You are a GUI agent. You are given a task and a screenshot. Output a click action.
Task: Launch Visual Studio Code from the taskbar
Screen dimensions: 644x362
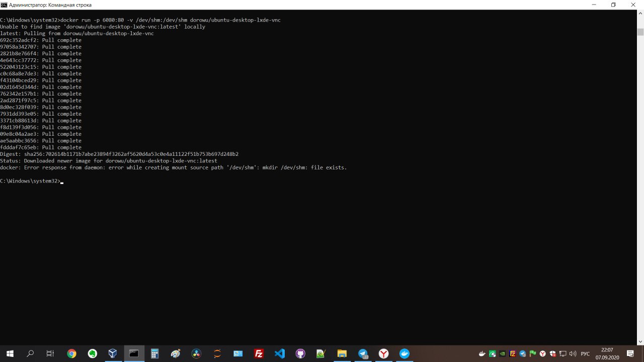coord(279,353)
